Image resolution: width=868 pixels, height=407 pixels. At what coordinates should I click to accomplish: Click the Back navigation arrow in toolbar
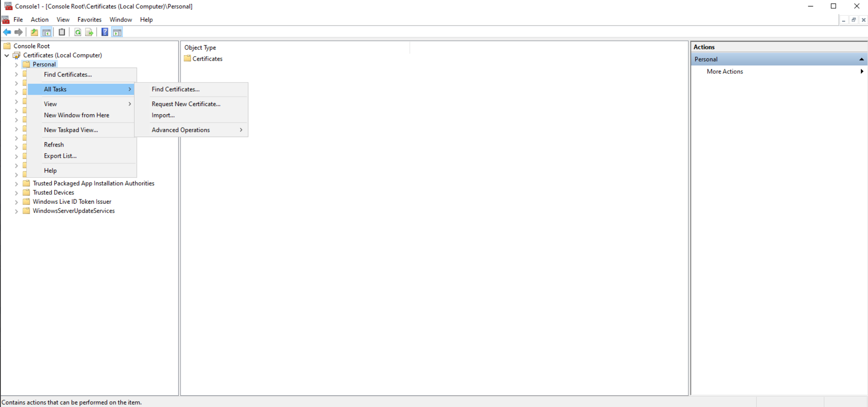7,32
